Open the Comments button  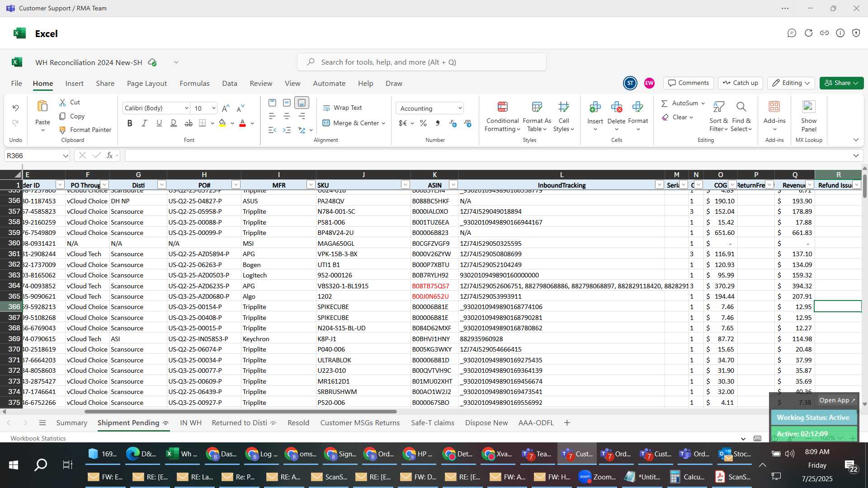point(689,83)
